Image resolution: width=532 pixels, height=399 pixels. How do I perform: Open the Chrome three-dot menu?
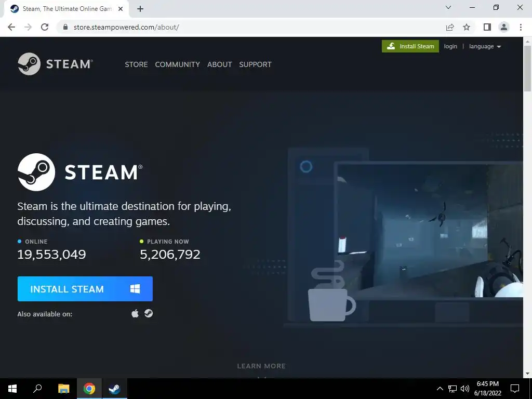(x=521, y=27)
